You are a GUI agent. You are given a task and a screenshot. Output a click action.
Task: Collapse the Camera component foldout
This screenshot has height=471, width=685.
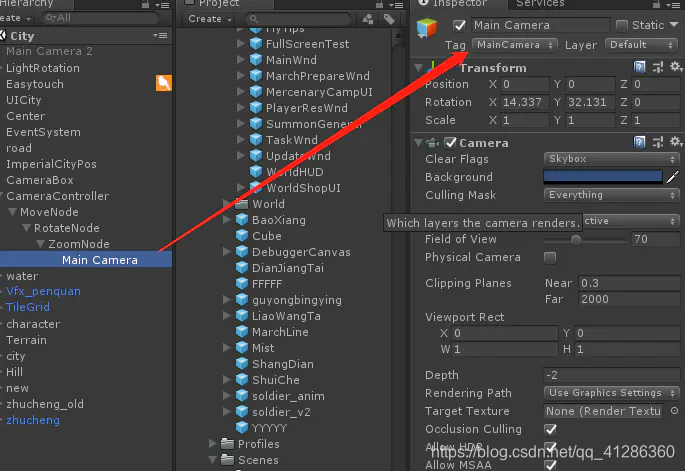tap(419, 142)
